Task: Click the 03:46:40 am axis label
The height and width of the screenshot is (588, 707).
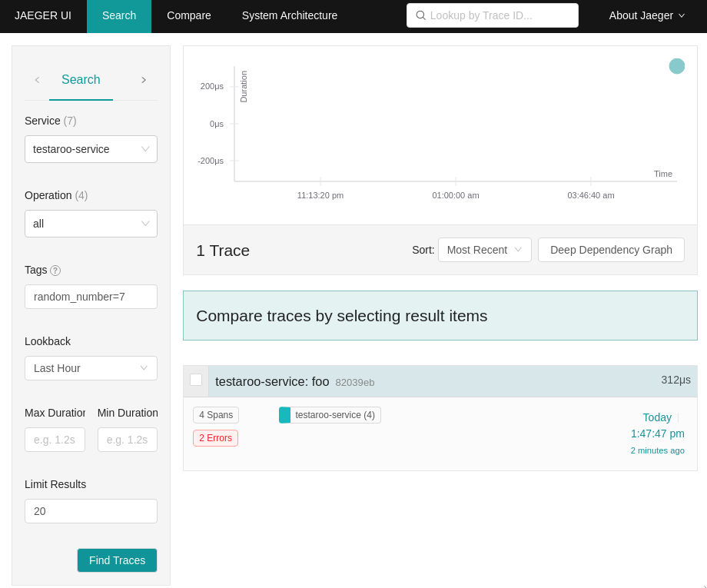Action: 591,195
